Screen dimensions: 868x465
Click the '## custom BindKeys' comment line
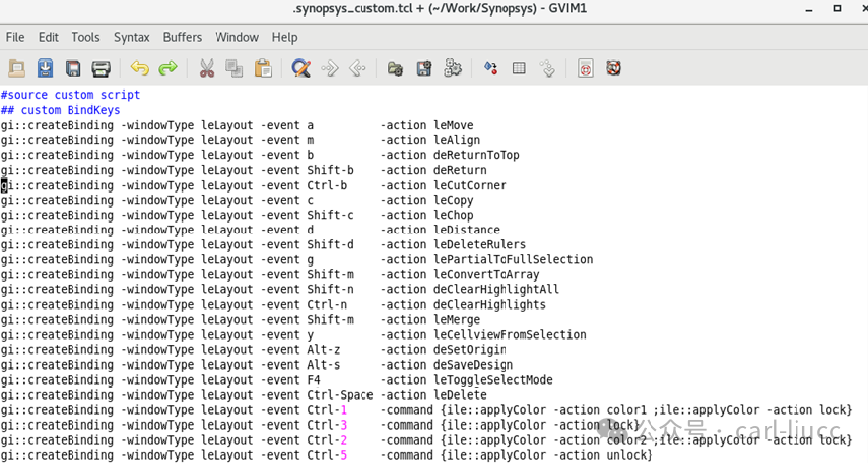[x=61, y=110]
